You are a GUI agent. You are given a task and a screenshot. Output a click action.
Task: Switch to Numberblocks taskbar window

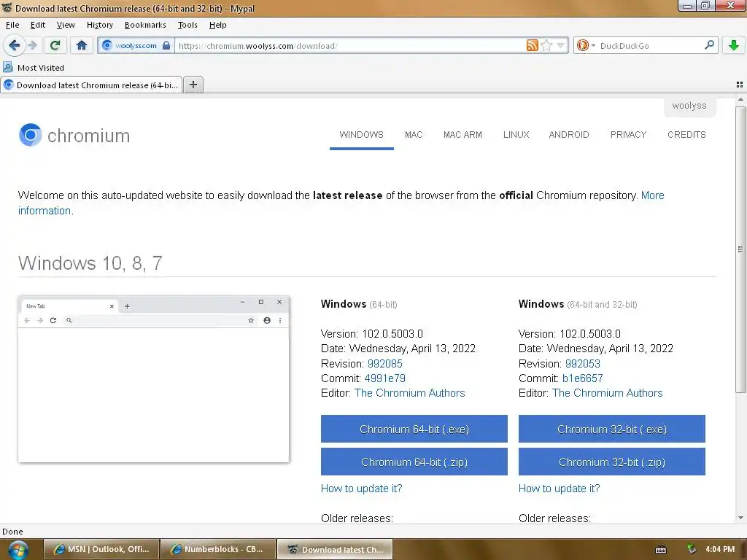(217, 549)
